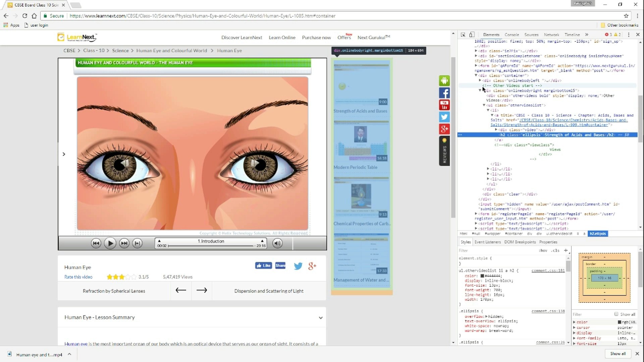Click the Twitter icon in side social bar
644x362 pixels.
coord(444,117)
